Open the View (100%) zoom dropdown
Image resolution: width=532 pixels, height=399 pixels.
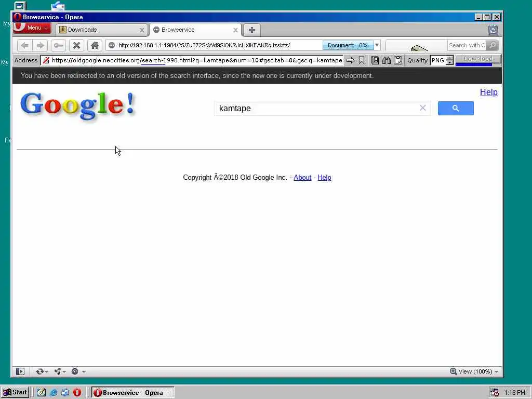coord(474,371)
